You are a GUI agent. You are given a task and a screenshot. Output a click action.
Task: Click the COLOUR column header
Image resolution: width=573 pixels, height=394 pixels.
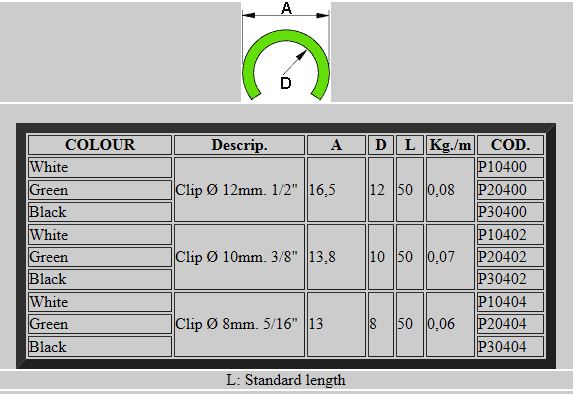pyautogui.click(x=100, y=145)
